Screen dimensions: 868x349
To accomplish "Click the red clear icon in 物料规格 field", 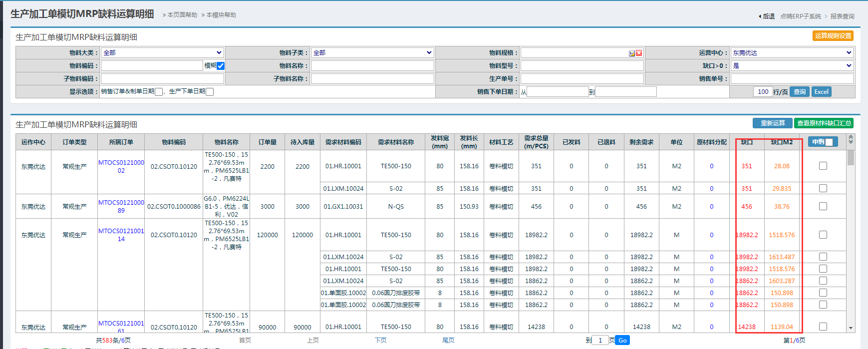I will [x=639, y=53].
